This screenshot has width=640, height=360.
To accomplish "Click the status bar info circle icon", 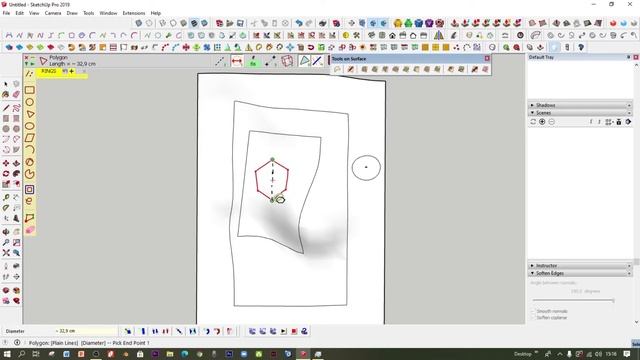I will pos(17,343).
